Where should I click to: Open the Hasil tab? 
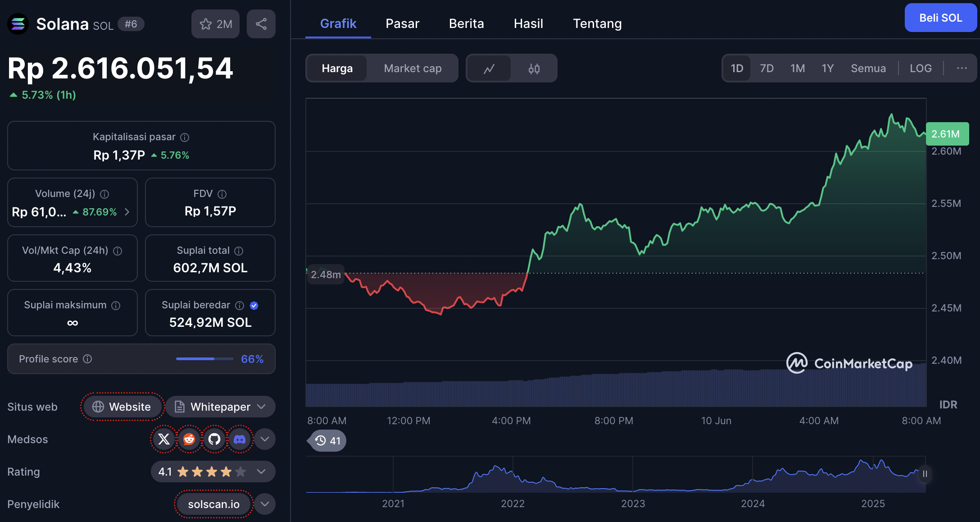click(x=528, y=23)
